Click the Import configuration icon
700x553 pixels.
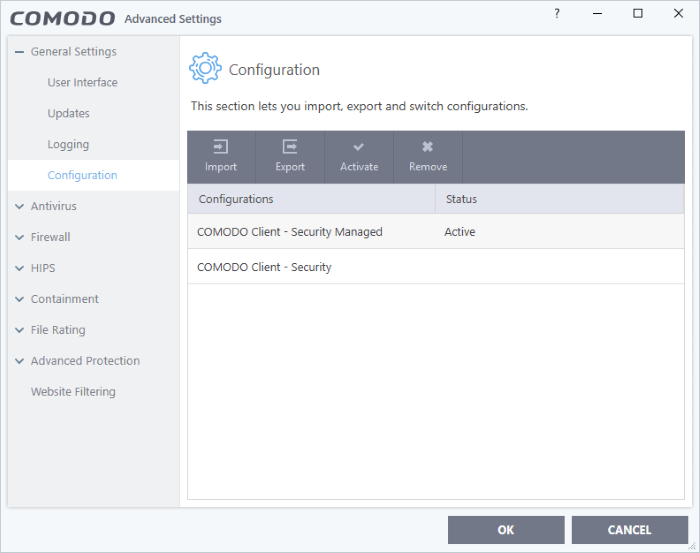221,146
